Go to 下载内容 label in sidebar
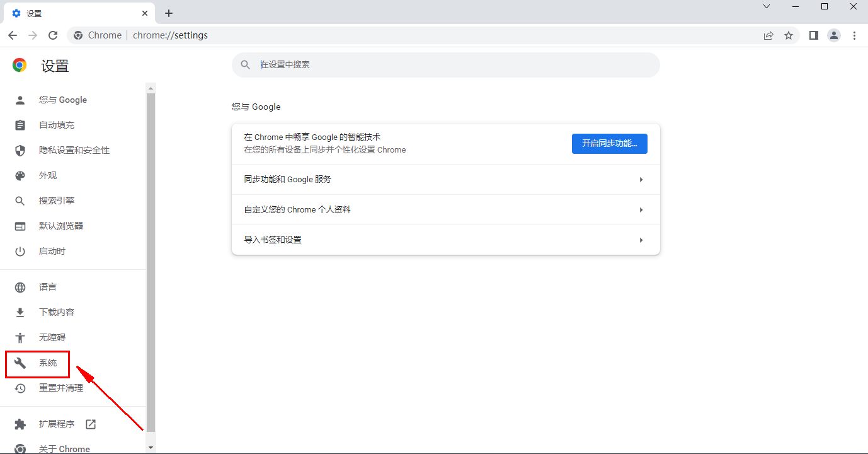Viewport: 868px width, 454px height. coord(57,312)
